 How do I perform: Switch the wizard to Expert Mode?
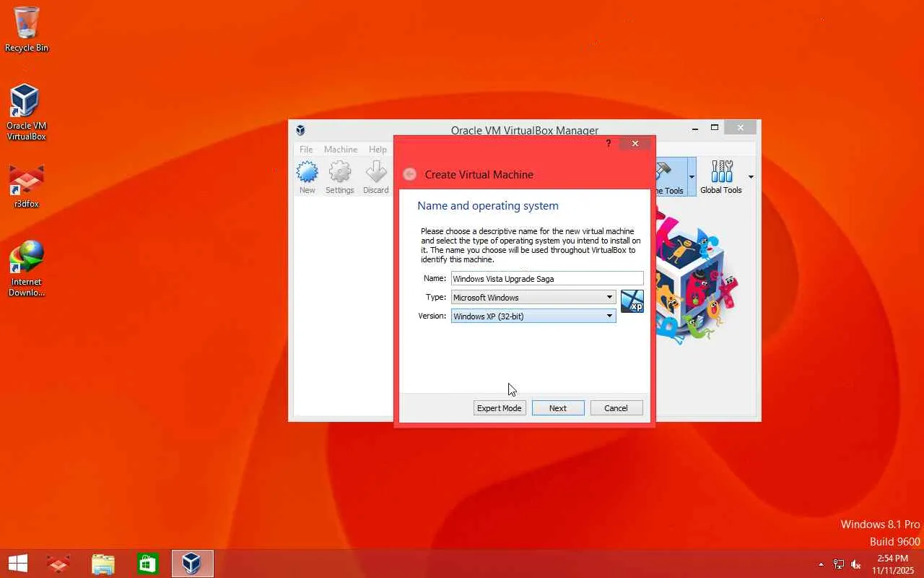pyautogui.click(x=499, y=408)
